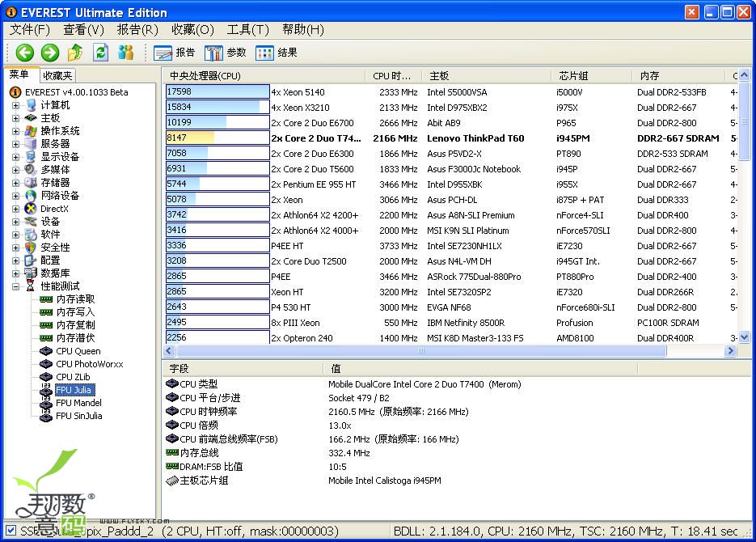Image resolution: width=756 pixels, height=542 pixels.
Task: Sort by the 内存 column header
Action: [x=678, y=76]
